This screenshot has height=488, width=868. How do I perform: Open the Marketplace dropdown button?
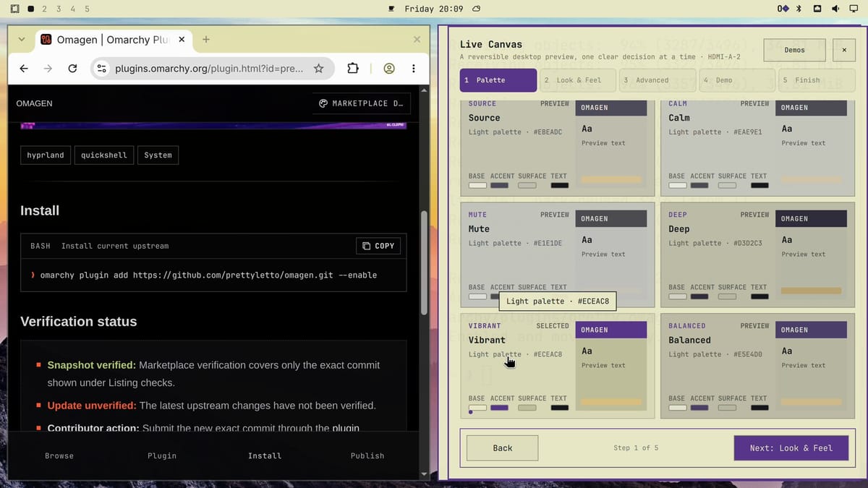[x=362, y=103]
